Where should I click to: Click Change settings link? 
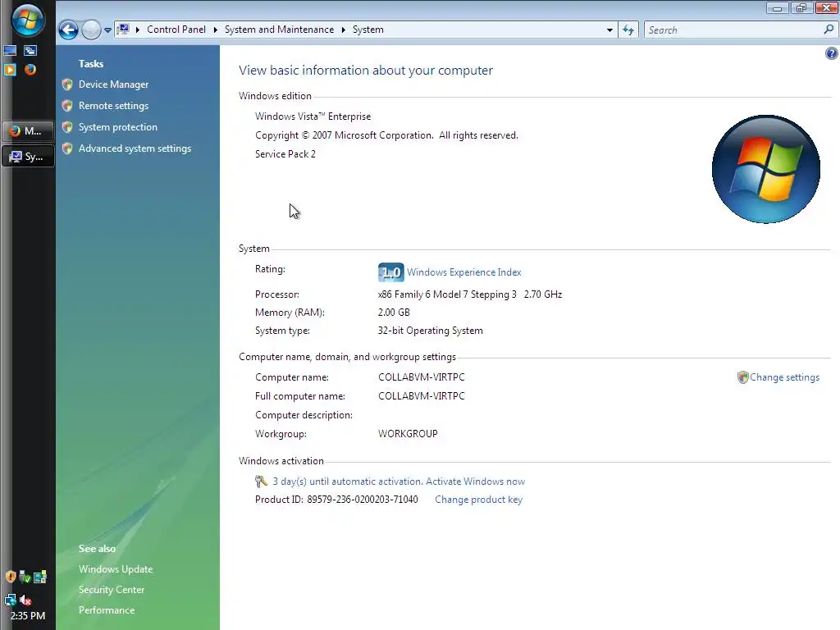pos(784,377)
